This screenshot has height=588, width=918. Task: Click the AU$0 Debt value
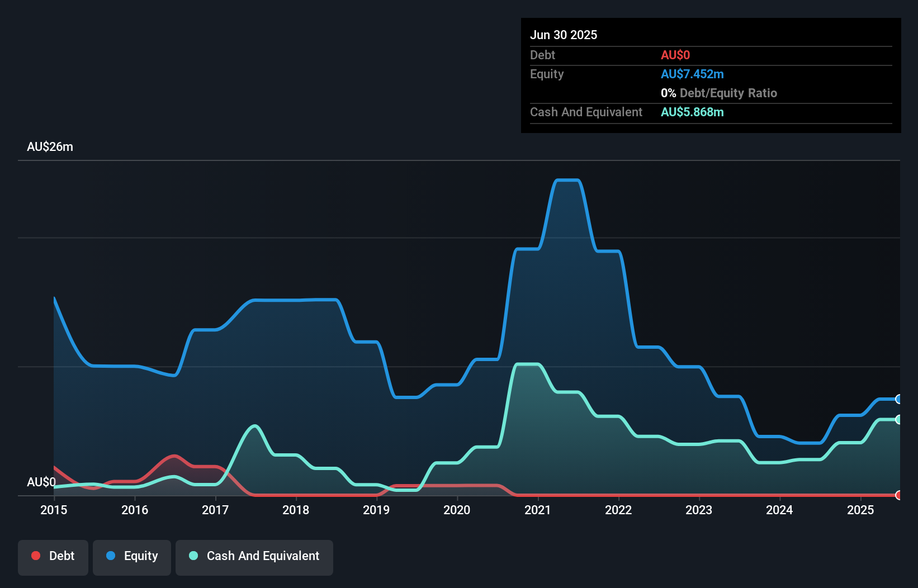pyautogui.click(x=676, y=55)
